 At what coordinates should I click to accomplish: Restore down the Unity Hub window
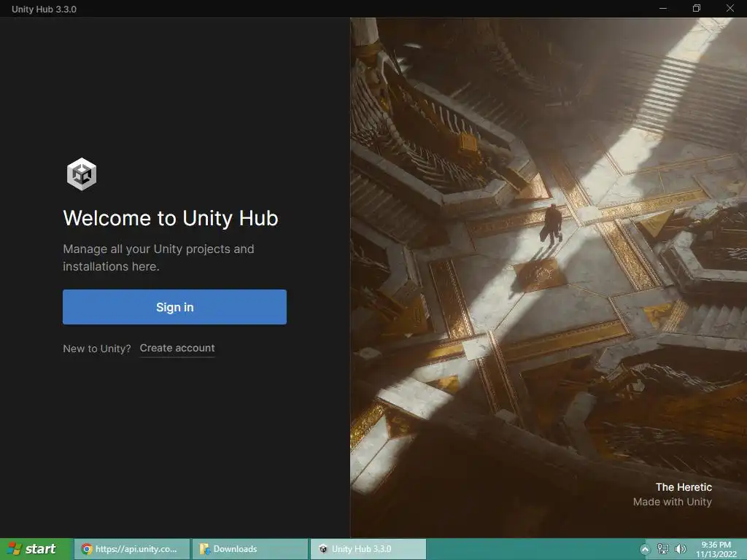(x=697, y=9)
